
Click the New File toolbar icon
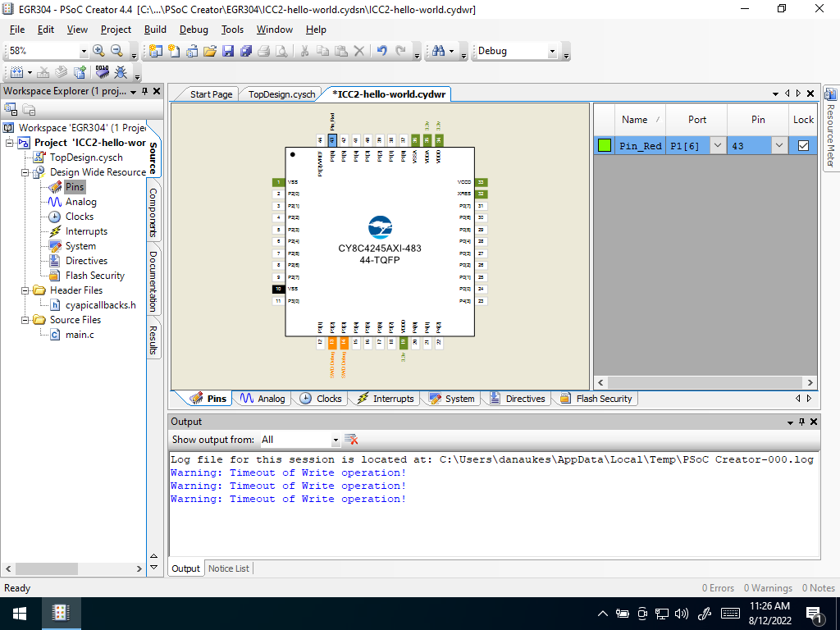[174, 51]
